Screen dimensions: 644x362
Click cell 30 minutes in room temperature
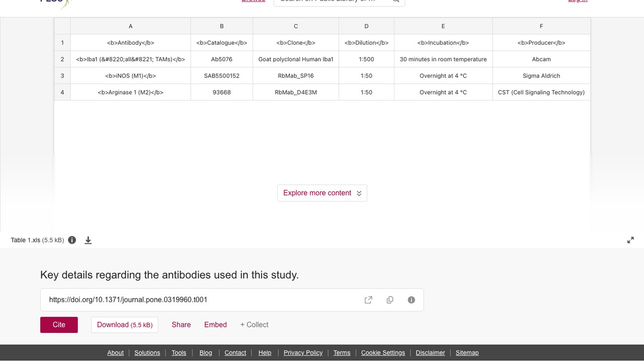(443, 59)
